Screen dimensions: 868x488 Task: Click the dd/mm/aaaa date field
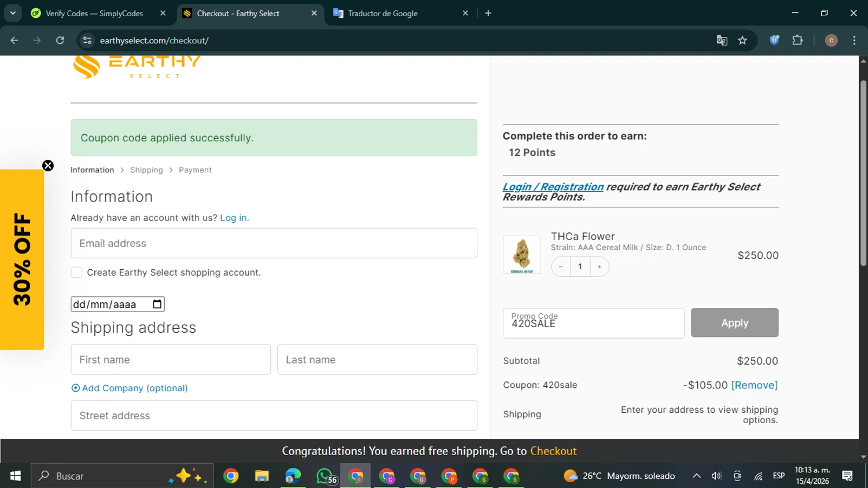[x=117, y=304]
